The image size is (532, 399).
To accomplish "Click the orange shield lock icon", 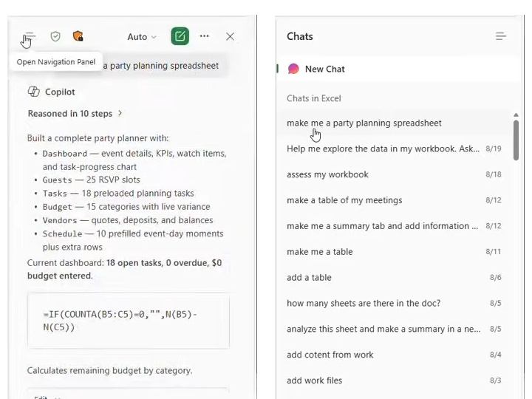I will point(78,36).
